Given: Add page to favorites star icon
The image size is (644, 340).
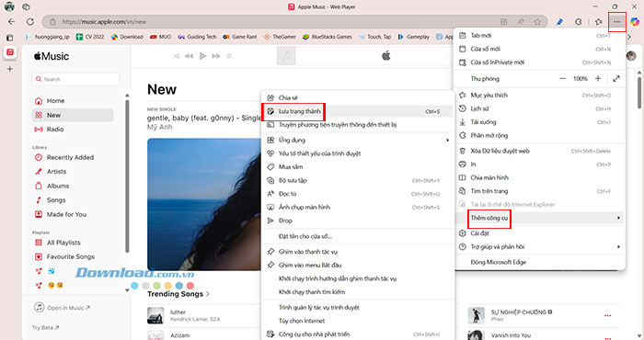Looking at the screenshot, I should click(x=537, y=22).
